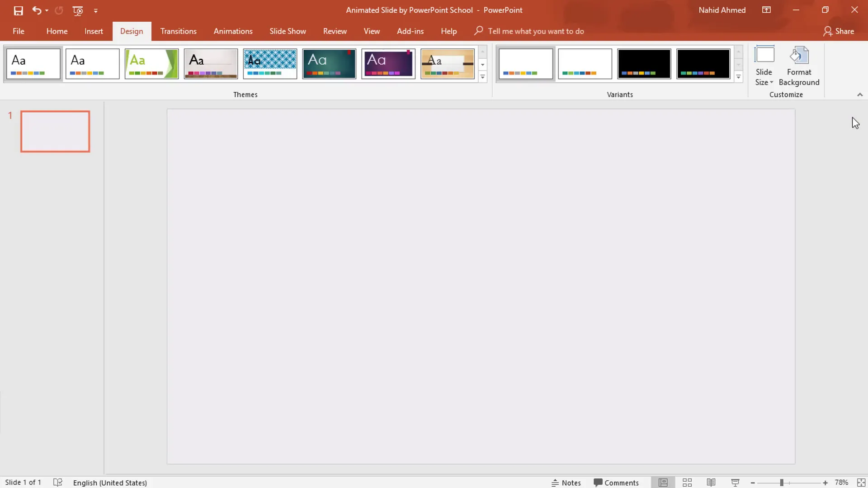Restore down the PowerPoint window
Image resolution: width=868 pixels, height=488 pixels.
click(x=825, y=10)
